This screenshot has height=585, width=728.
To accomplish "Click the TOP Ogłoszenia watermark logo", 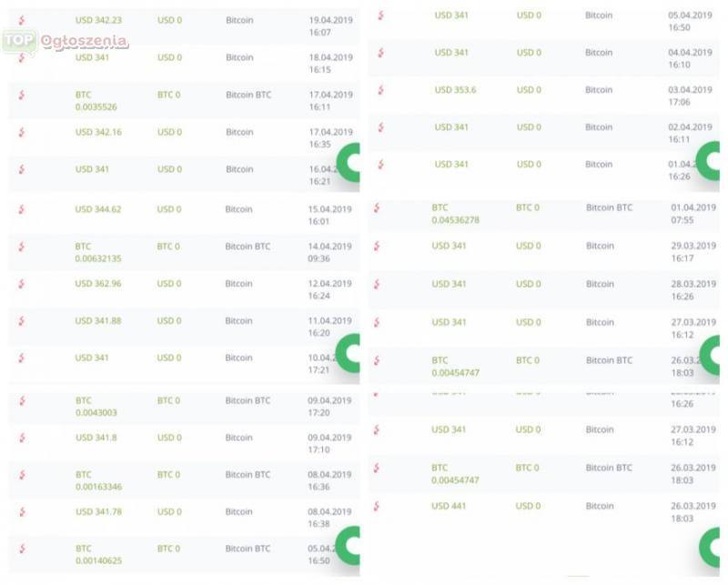I will [x=65, y=42].
